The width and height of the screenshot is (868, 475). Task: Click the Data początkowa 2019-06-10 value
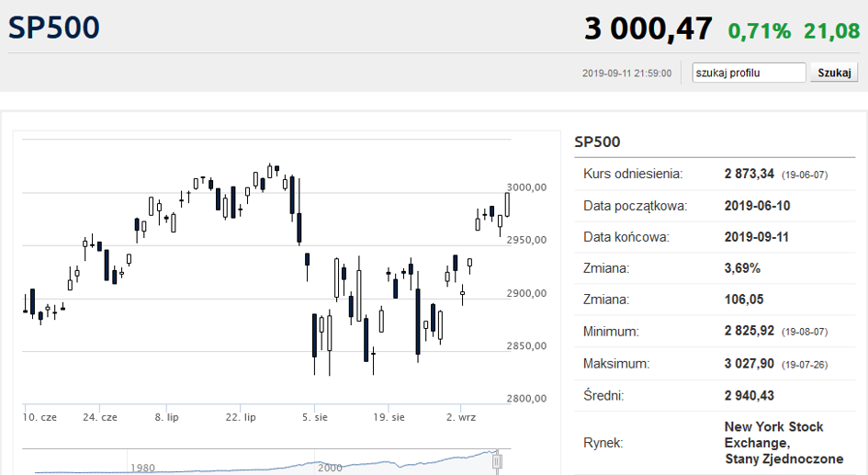(x=757, y=206)
